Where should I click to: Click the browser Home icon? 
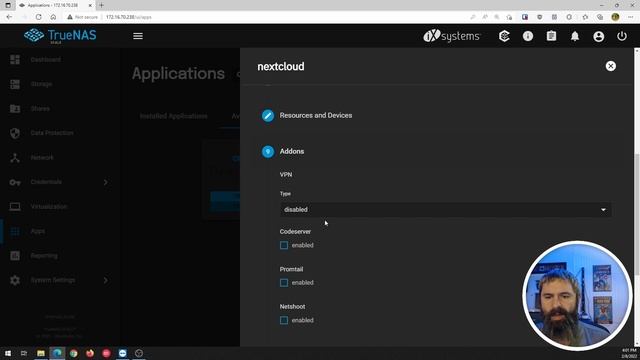[53, 17]
